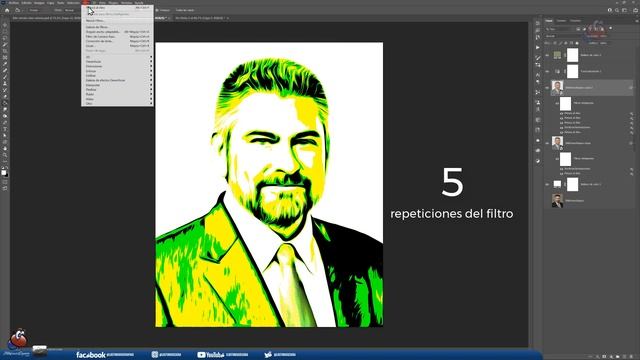Select the Posterizar 1 layer mask thumbnail

[x=573, y=71]
